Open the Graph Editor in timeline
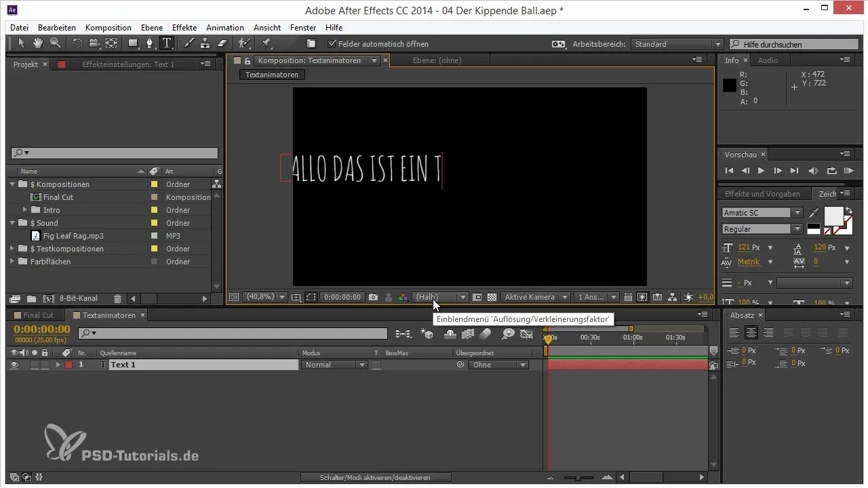Image resolution: width=868 pixels, height=488 pixels. (x=527, y=333)
